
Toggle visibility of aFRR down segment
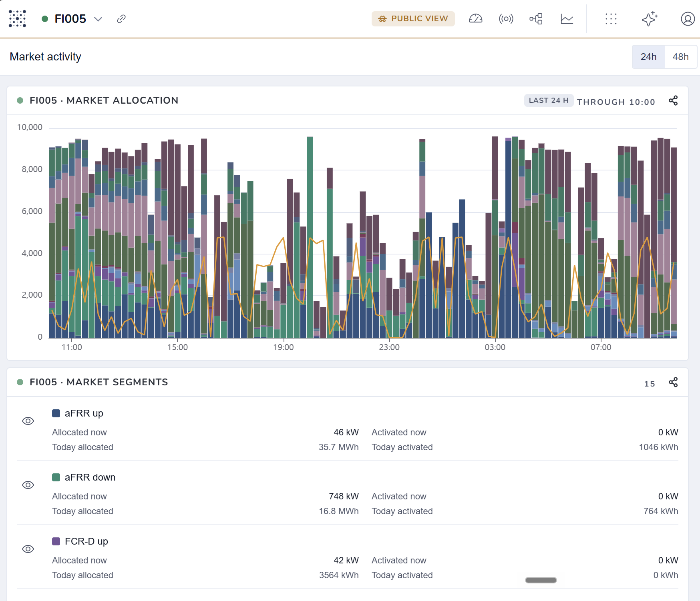(28, 485)
